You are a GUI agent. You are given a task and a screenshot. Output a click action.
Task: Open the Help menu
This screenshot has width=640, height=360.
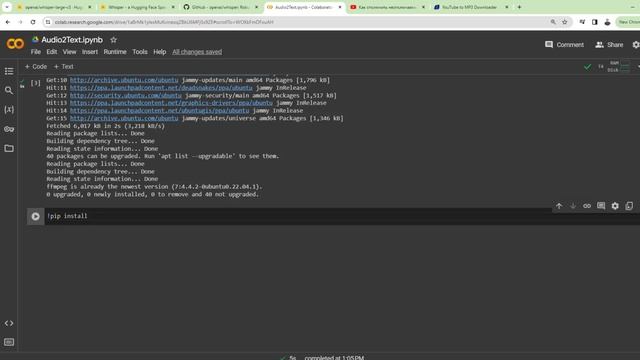[x=160, y=52]
